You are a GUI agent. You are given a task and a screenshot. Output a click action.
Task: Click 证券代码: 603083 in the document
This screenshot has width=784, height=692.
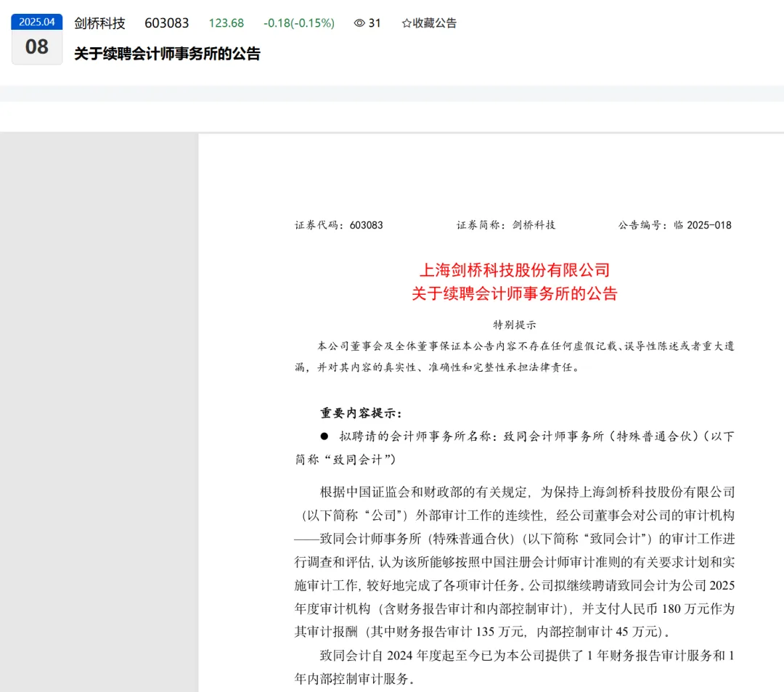pos(338,225)
